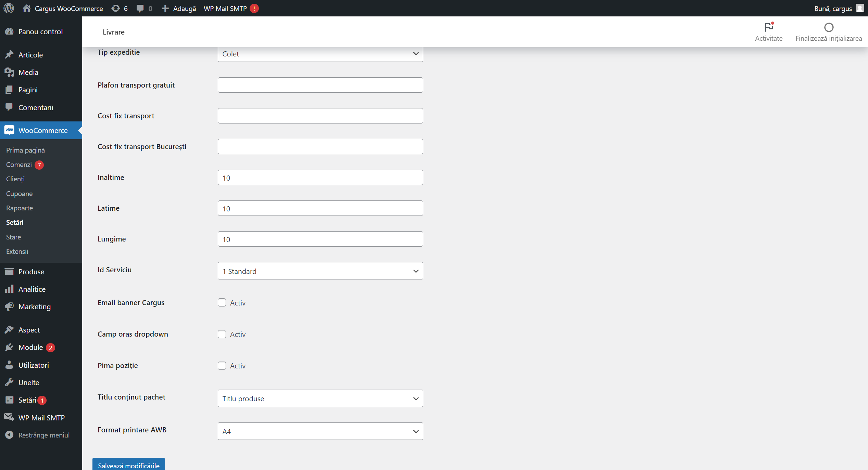The height and width of the screenshot is (470, 868).
Task: Open Clienți submenu item
Action: (15, 179)
